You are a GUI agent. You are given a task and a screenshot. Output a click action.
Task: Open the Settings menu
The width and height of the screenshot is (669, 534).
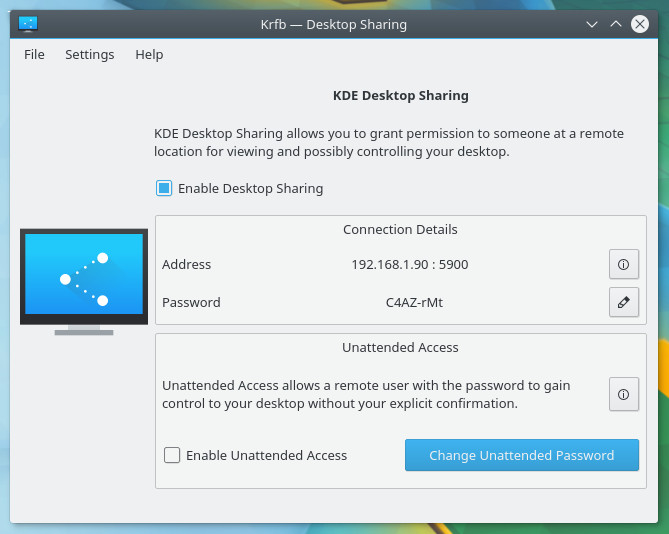[90, 54]
